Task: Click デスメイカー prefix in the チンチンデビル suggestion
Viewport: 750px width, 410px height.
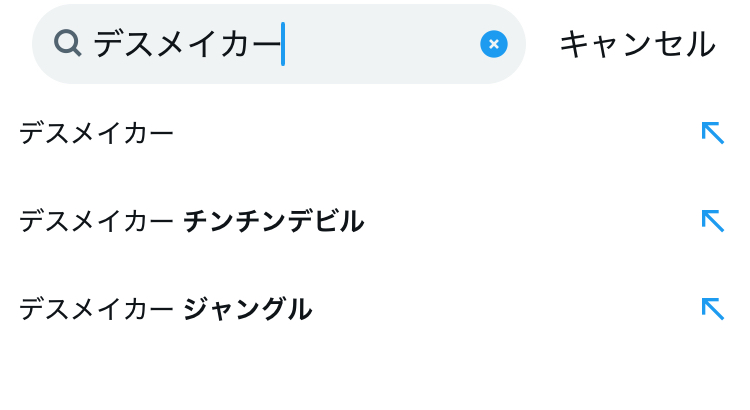Action: click(x=97, y=221)
